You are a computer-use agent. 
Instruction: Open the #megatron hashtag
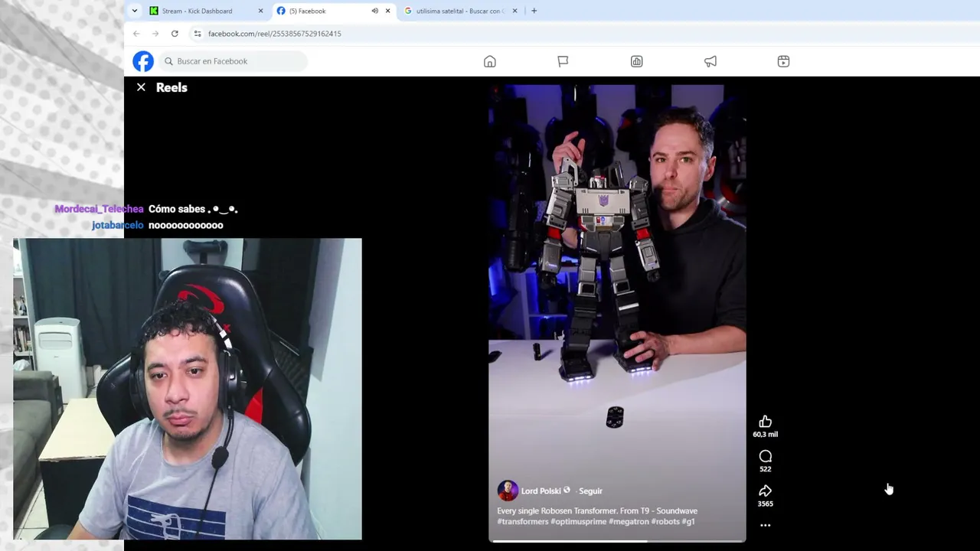click(629, 522)
